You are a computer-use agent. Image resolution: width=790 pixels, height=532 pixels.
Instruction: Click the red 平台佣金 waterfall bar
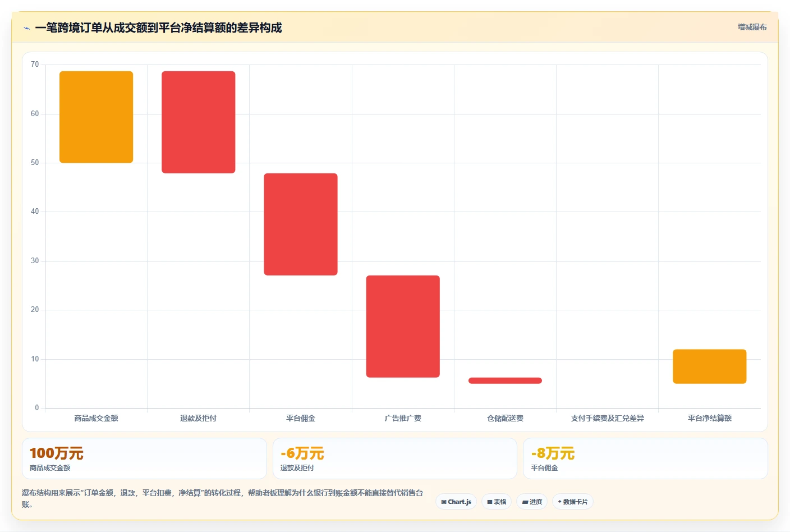[301, 224]
